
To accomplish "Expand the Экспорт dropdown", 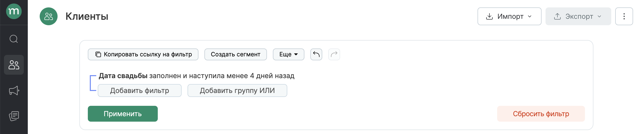I will click(578, 16).
